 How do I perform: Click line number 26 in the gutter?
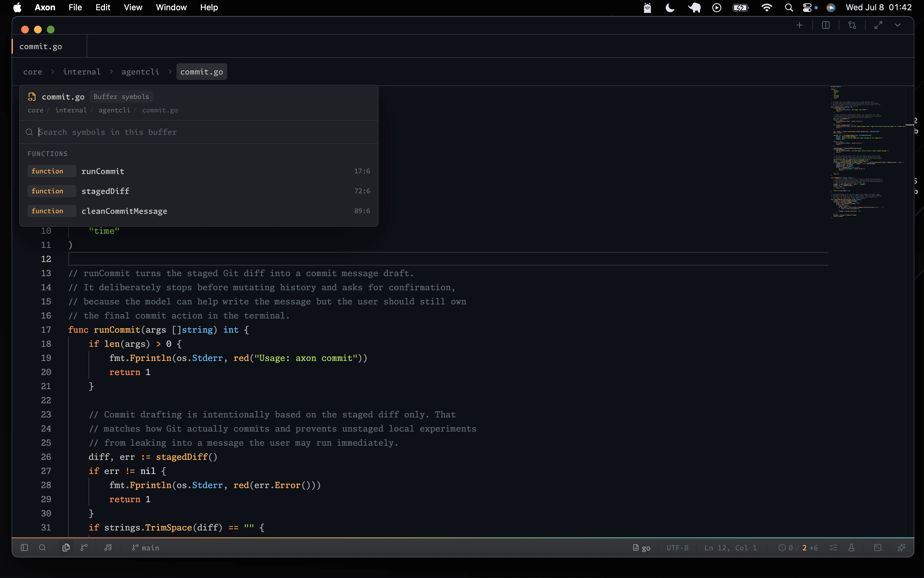[46, 457]
